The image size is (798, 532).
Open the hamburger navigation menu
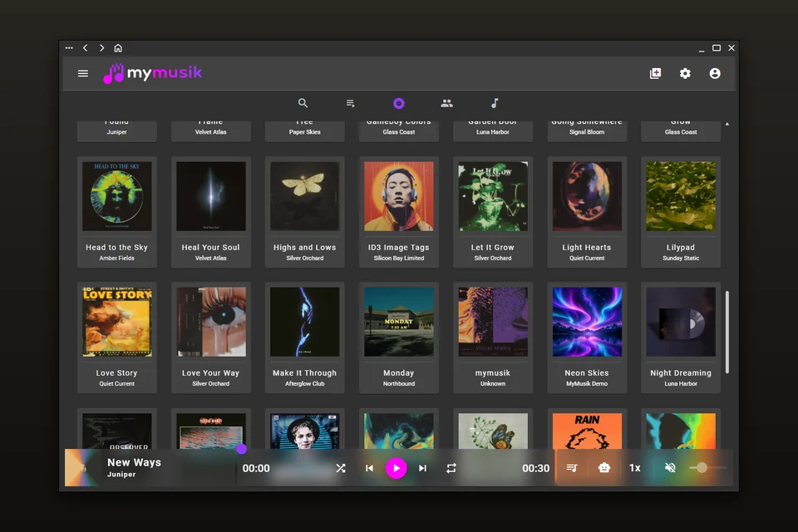83,73
